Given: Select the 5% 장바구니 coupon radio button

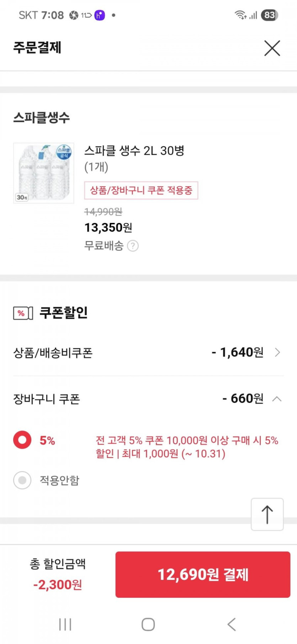Looking at the screenshot, I should (x=22, y=440).
